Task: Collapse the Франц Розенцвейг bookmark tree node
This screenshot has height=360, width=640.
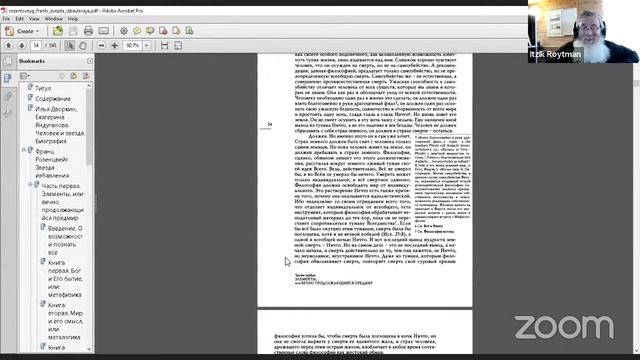Action: click(24, 150)
